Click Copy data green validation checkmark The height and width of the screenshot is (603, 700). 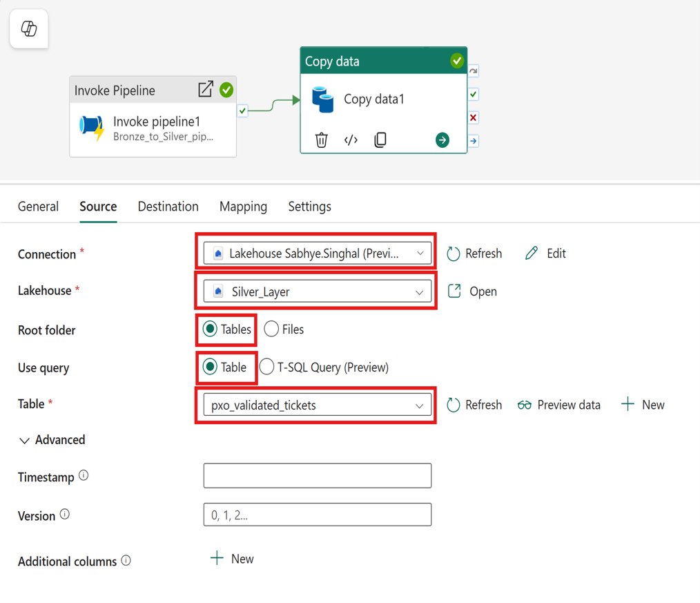[x=457, y=60]
